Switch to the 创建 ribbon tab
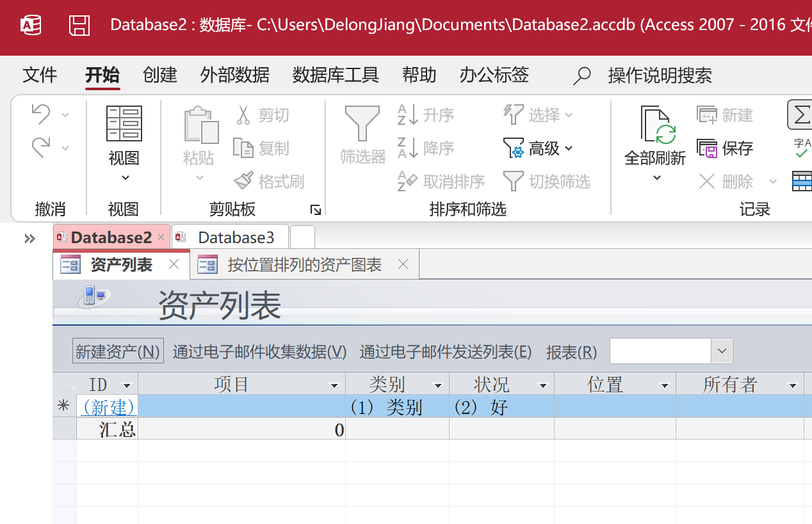This screenshot has width=812, height=524. (160, 75)
